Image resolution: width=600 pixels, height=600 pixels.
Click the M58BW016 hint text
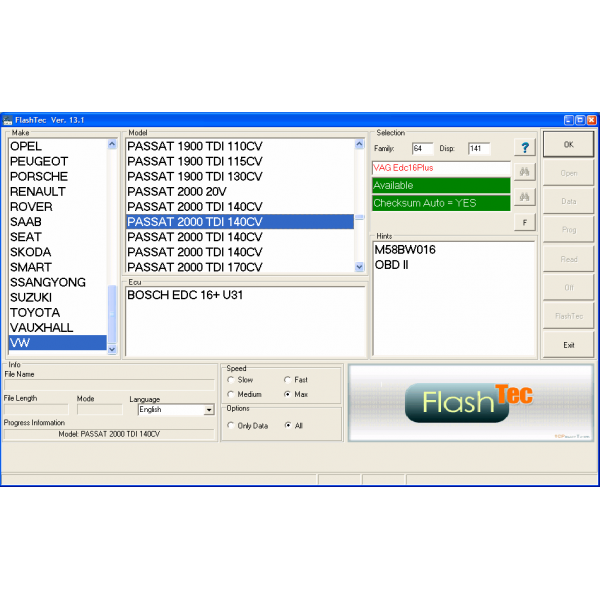pyautogui.click(x=405, y=250)
